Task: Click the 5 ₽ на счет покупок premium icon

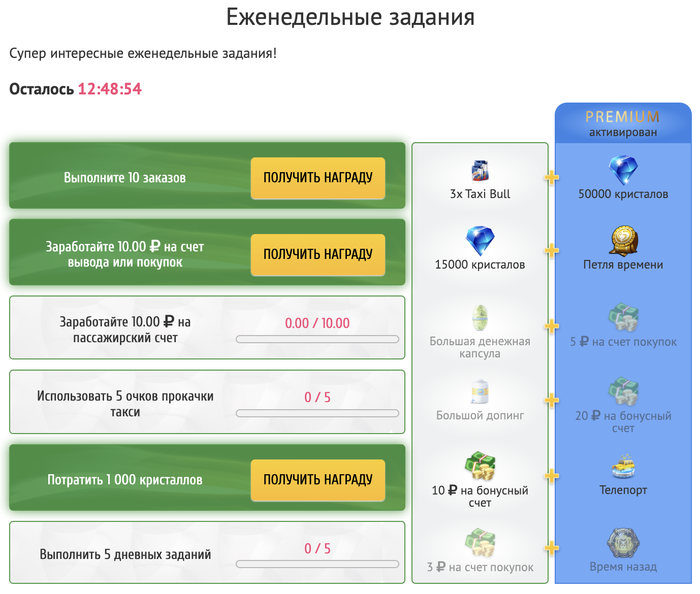Action: 623,318
